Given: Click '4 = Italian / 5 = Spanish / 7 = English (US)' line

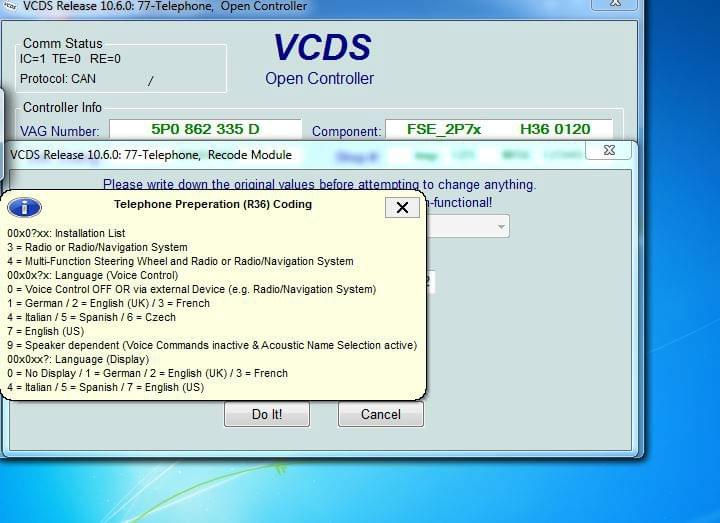Looking at the screenshot, I should click(x=106, y=387).
